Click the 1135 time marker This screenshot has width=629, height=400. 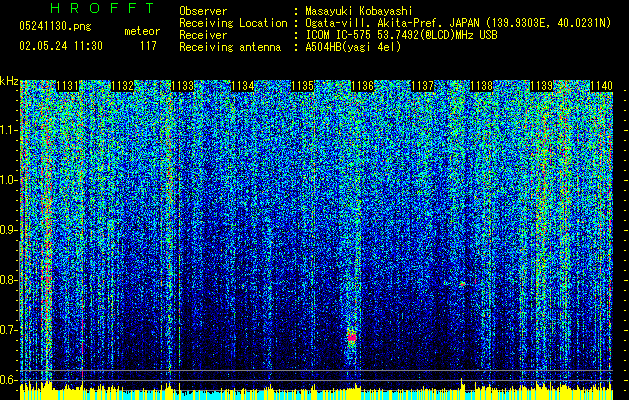click(x=302, y=86)
